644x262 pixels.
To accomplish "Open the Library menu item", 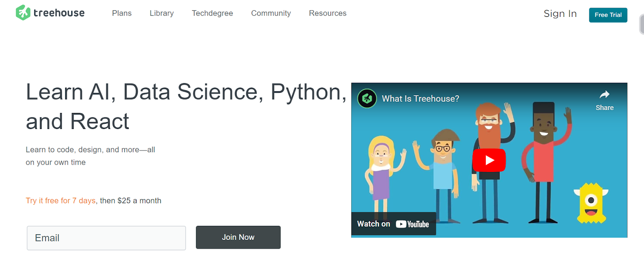I will coord(162,13).
